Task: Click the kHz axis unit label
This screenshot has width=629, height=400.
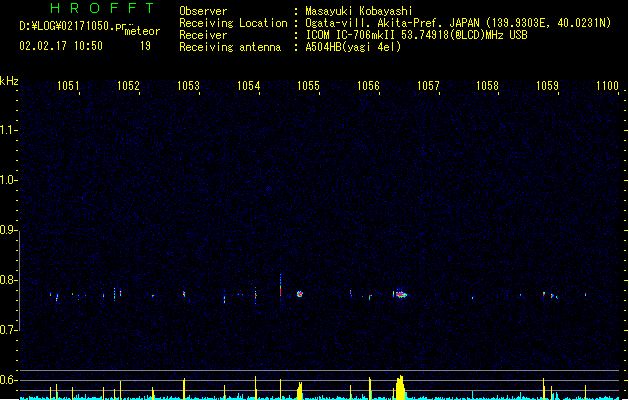Action: (x=9, y=81)
